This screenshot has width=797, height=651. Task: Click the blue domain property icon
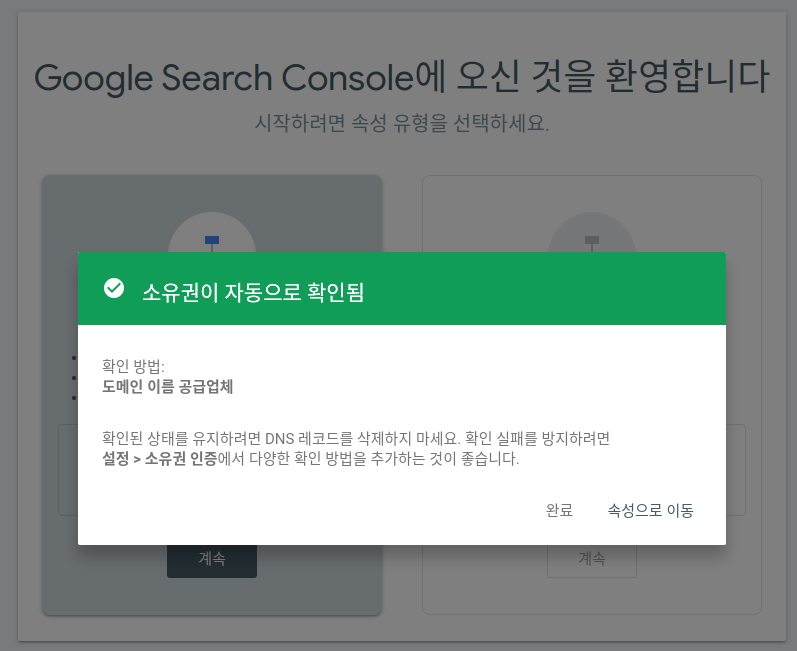212,240
